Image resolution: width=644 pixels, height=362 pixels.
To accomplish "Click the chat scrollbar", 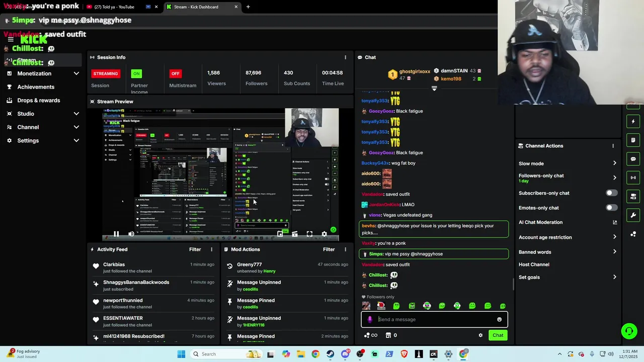I will pos(513,284).
